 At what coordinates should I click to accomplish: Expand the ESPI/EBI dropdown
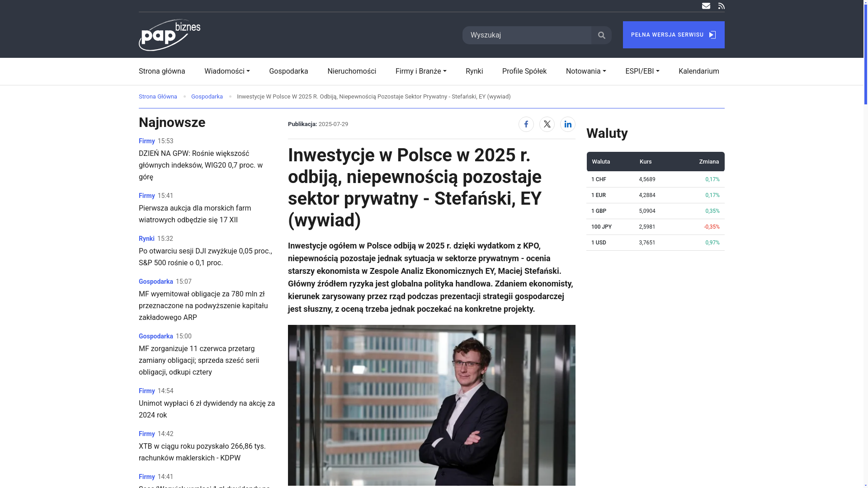click(642, 71)
